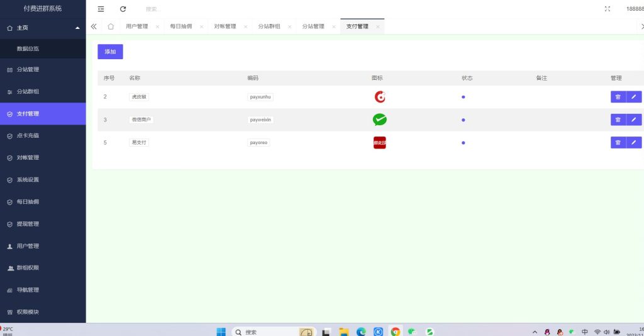This screenshot has width=644, height=336.
Task: Click the WeChat pay icon thumbnail
Action: [379, 120]
